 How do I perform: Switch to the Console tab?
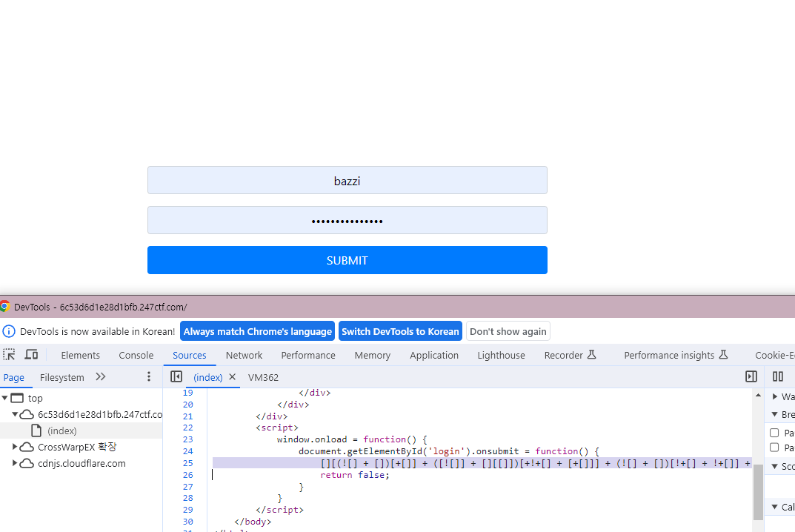pos(136,355)
